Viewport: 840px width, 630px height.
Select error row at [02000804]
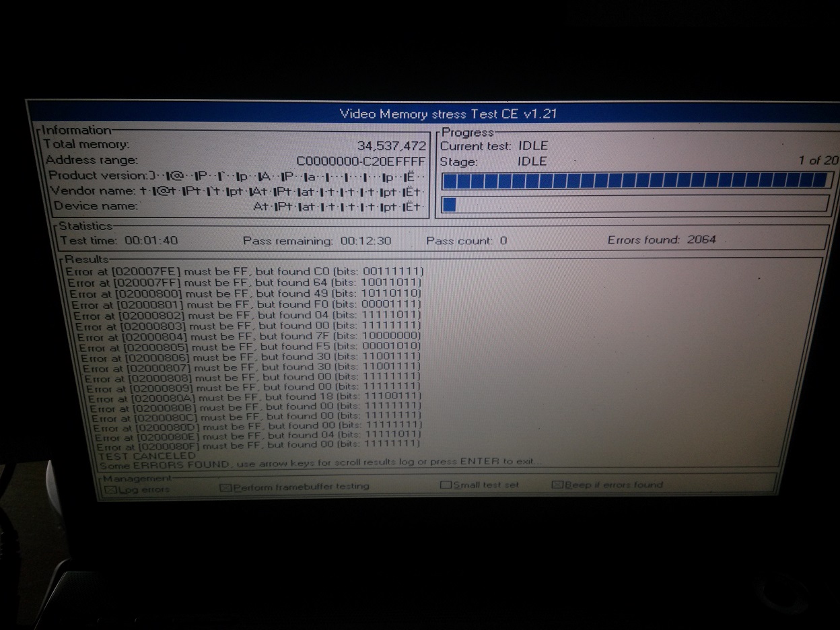pyautogui.click(x=249, y=337)
